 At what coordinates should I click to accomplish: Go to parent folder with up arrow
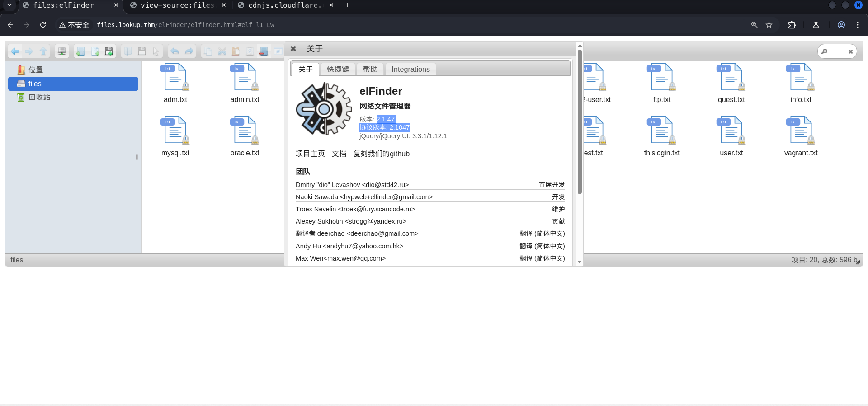43,51
